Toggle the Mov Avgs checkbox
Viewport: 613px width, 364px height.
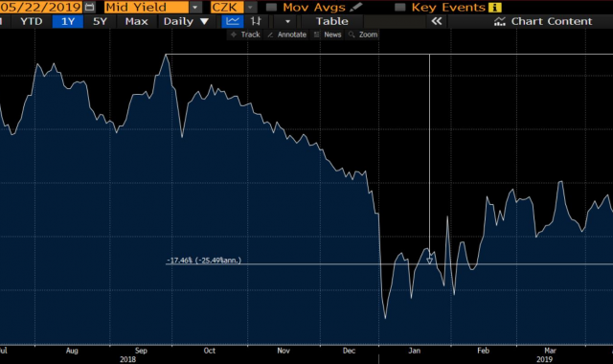tap(271, 7)
